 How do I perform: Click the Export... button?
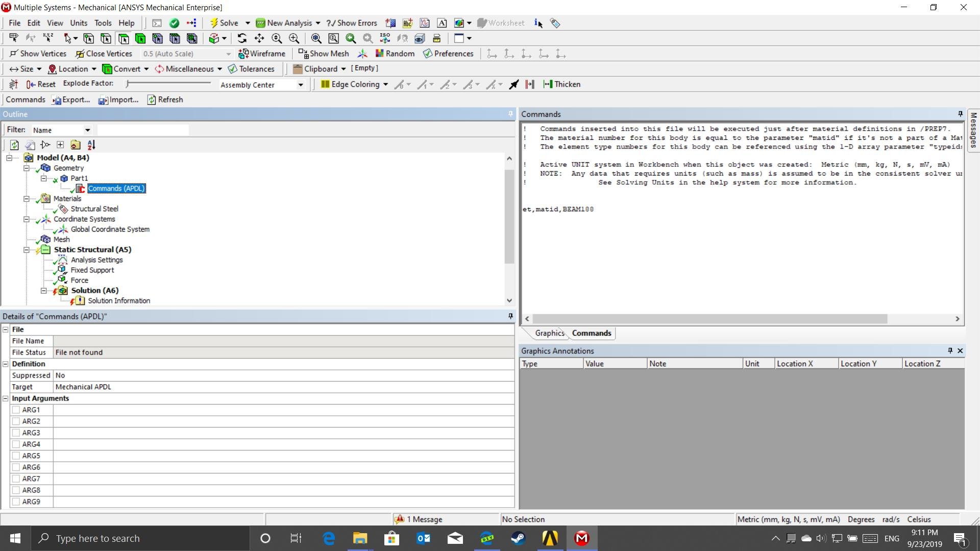click(x=71, y=99)
